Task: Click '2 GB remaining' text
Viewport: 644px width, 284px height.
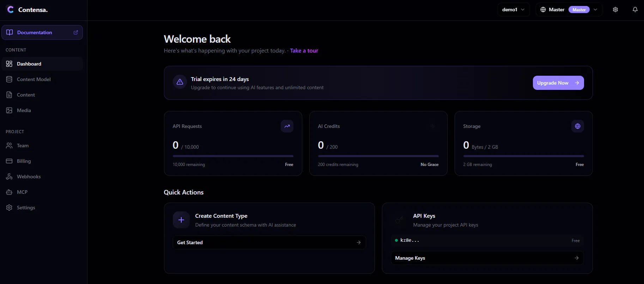Action: pyautogui.click(x=478, y=165)
